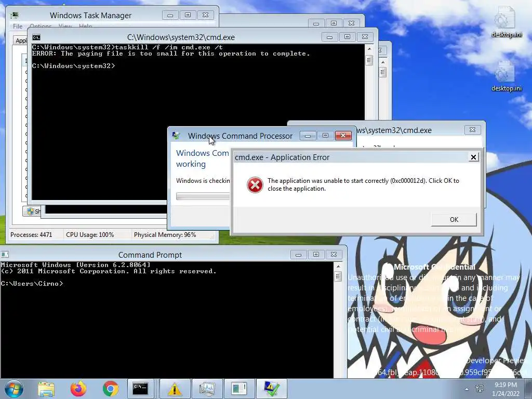Open the taskbar window with document icon

pyautogui.click(x=239, y=389)
